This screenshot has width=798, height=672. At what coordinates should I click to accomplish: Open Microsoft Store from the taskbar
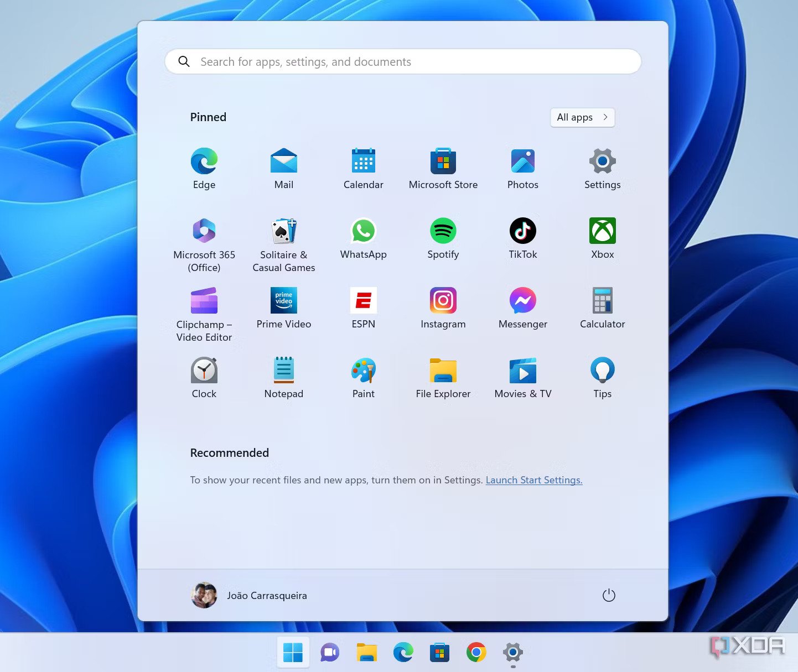pos(439,653)
